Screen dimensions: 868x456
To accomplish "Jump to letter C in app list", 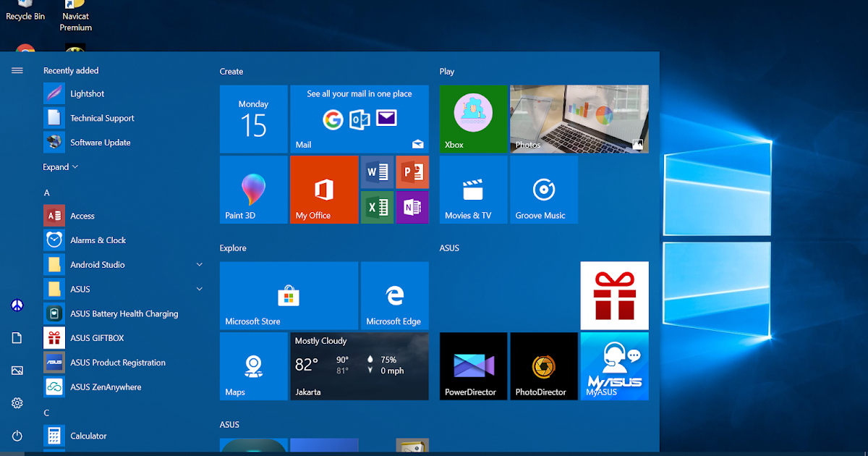I will point(46,413).
